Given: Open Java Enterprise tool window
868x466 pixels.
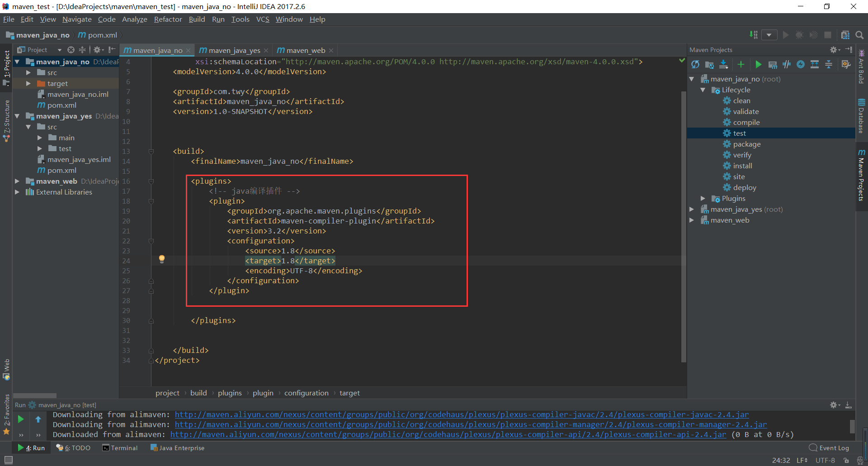Looking at the screenshot, I should coord(177,448).
